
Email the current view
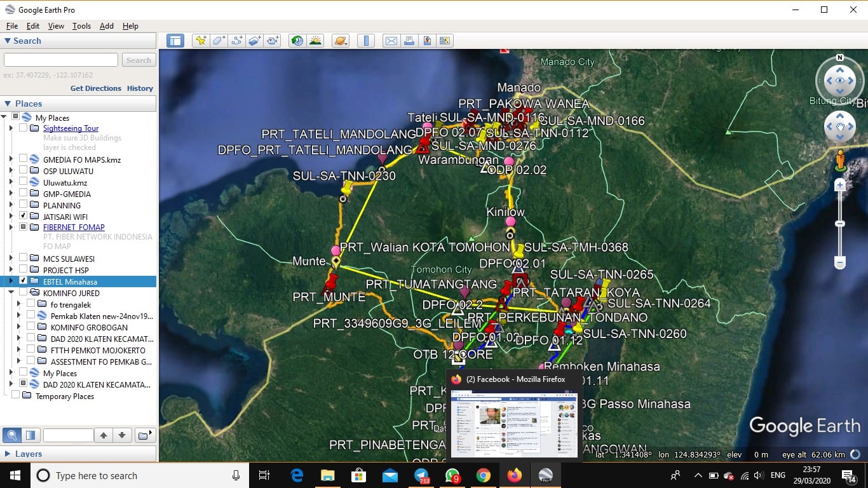pyautogui.click(x=391, y=40)
